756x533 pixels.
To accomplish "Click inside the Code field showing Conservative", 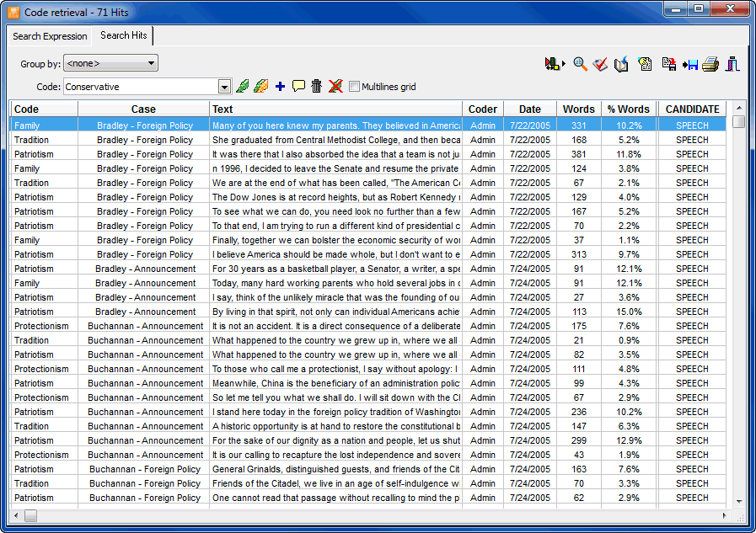I will 141,87.
